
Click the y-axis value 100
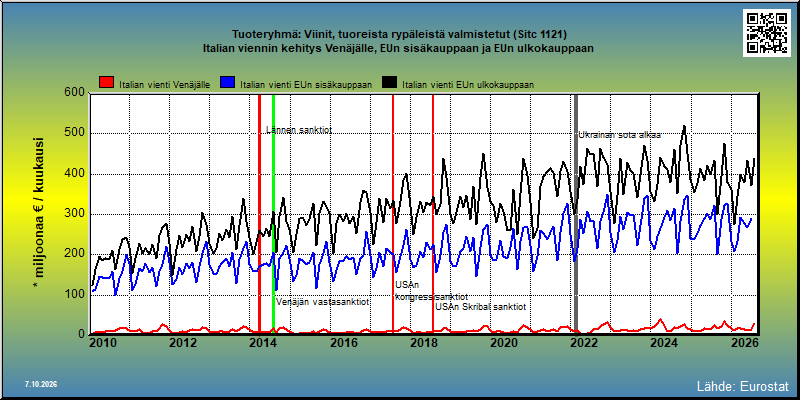tap(74, 294)
